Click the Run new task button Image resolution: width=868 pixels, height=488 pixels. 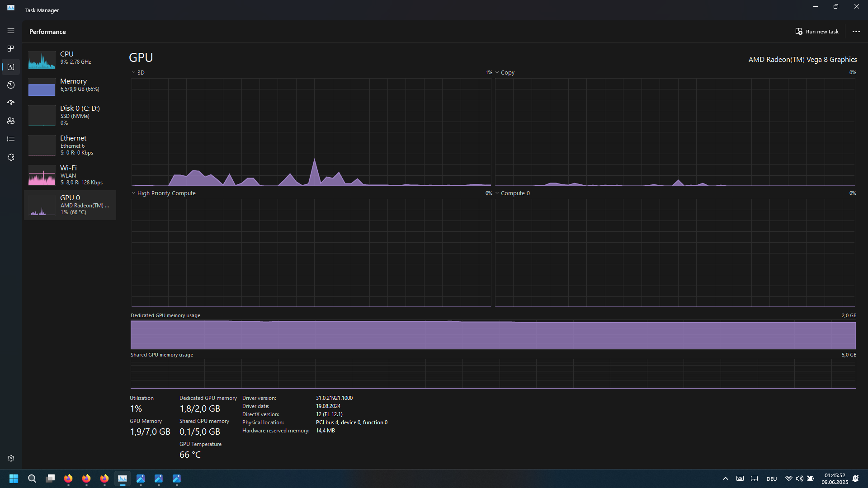[817, 32]
